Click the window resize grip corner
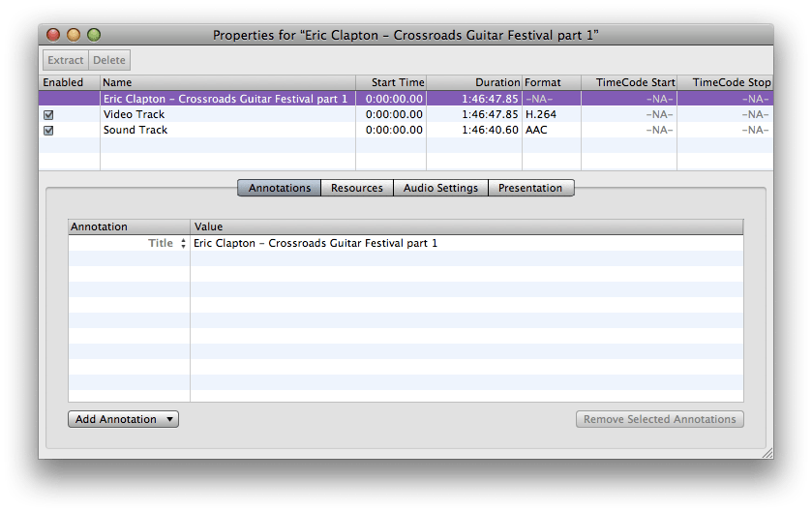 [x=767, y=454]
